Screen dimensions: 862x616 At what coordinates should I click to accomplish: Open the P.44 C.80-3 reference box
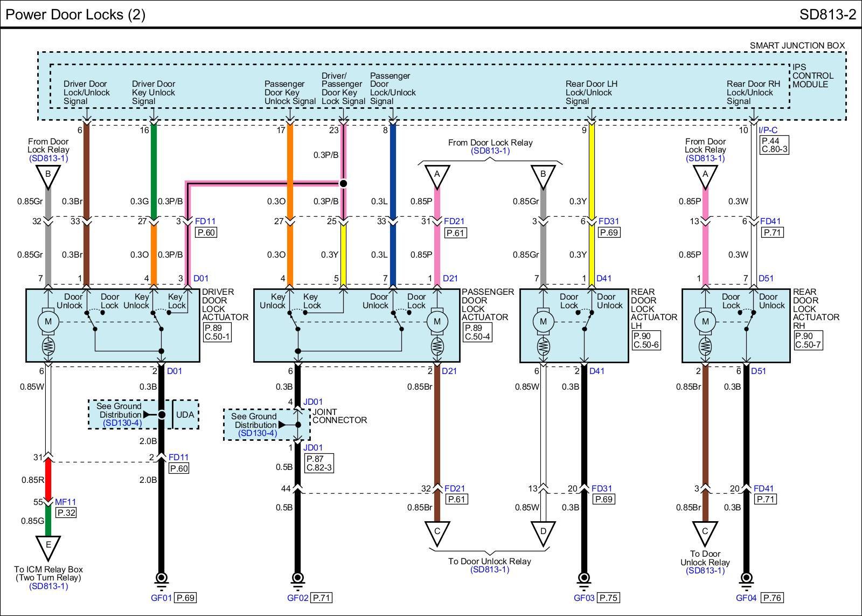pyautogui.click(x=774, y=144)
